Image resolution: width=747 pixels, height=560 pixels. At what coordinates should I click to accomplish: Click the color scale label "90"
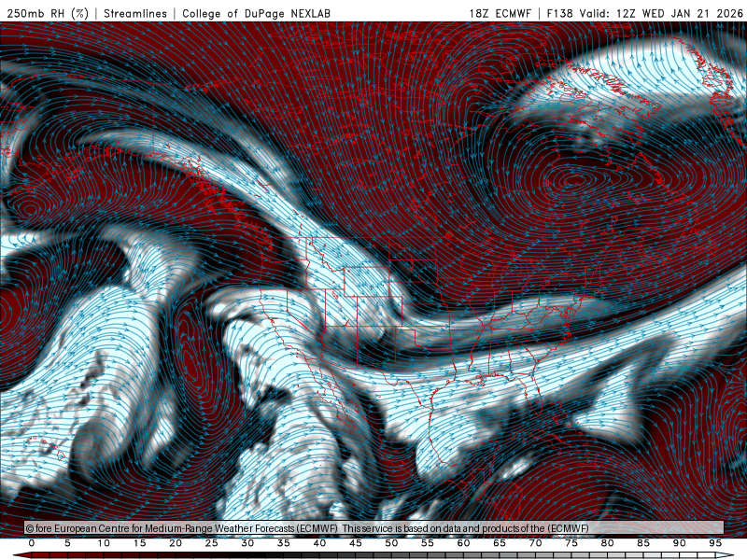tap(680, 543)
